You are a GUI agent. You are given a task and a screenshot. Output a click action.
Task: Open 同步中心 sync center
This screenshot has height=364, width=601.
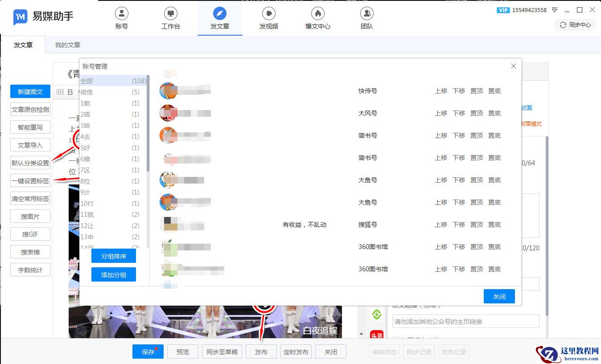[x=575, y=25]
